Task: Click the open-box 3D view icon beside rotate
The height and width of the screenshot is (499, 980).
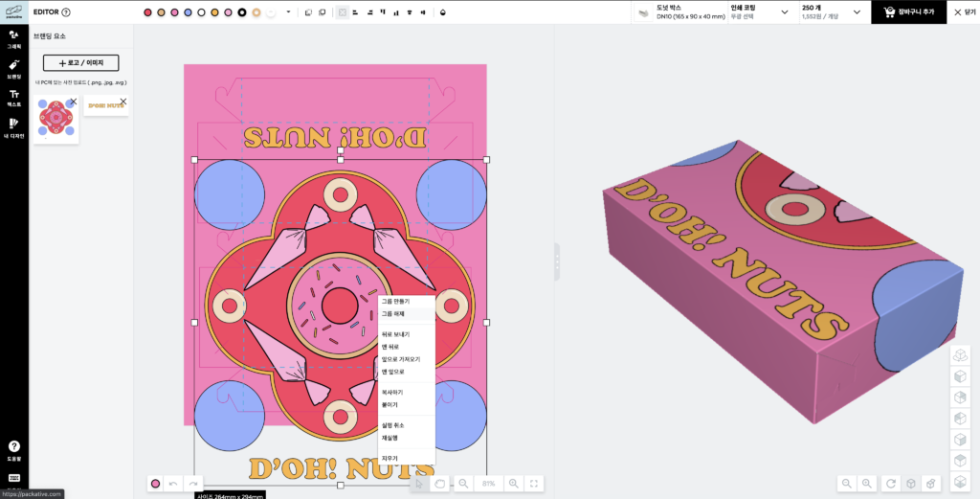Action: tap(930, 484)
